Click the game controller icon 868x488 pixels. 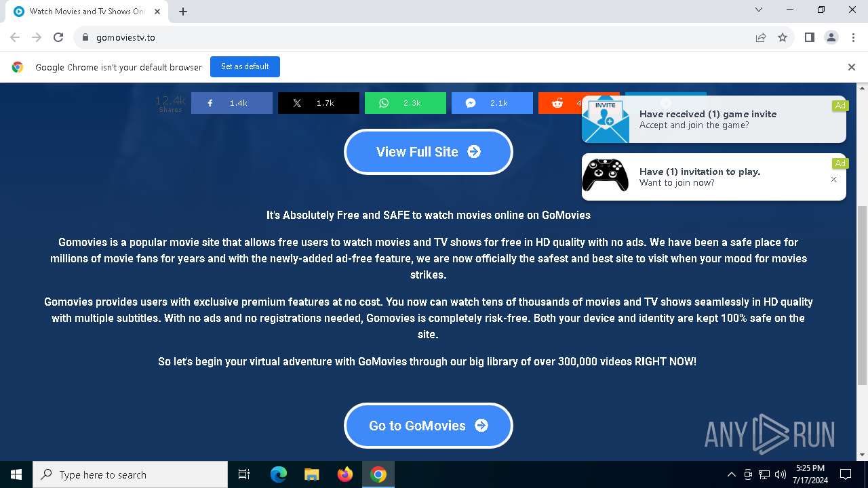(606, 176)
